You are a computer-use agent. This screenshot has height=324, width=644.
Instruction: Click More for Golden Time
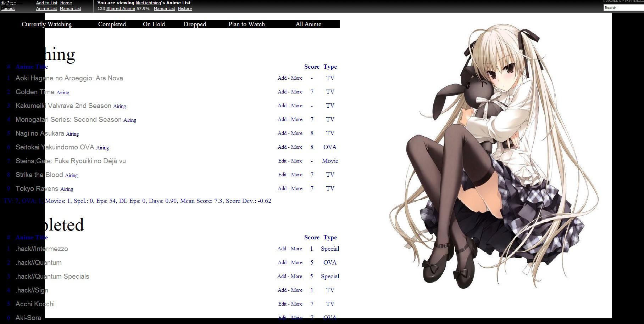point(297,92)
